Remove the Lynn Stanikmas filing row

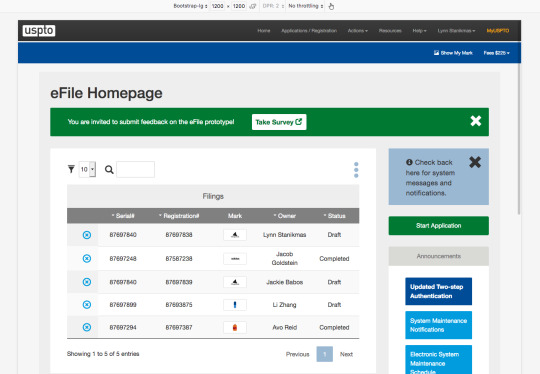point(87,235)
